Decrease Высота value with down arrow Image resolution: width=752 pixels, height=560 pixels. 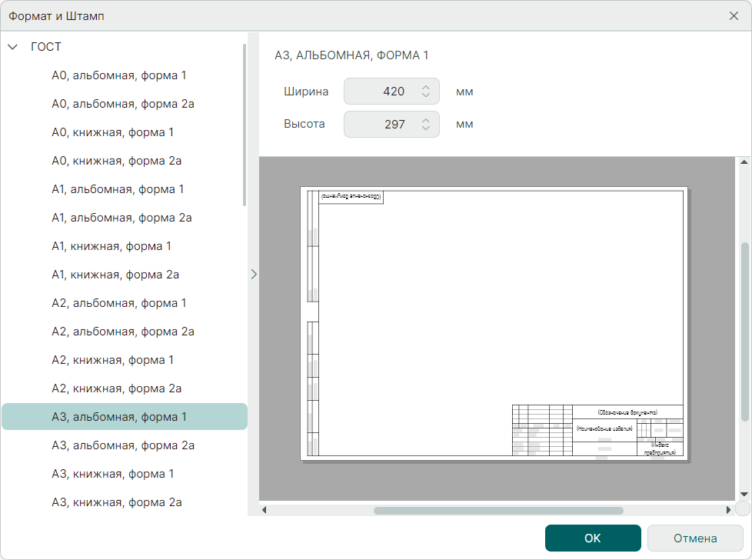coord(426,128)
